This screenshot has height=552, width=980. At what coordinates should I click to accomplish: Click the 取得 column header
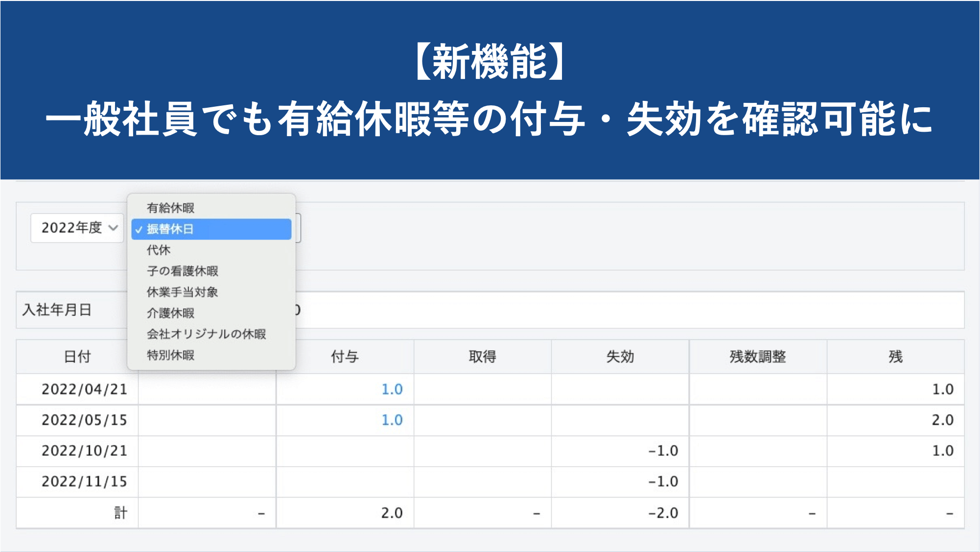click(x=483, y=357)
